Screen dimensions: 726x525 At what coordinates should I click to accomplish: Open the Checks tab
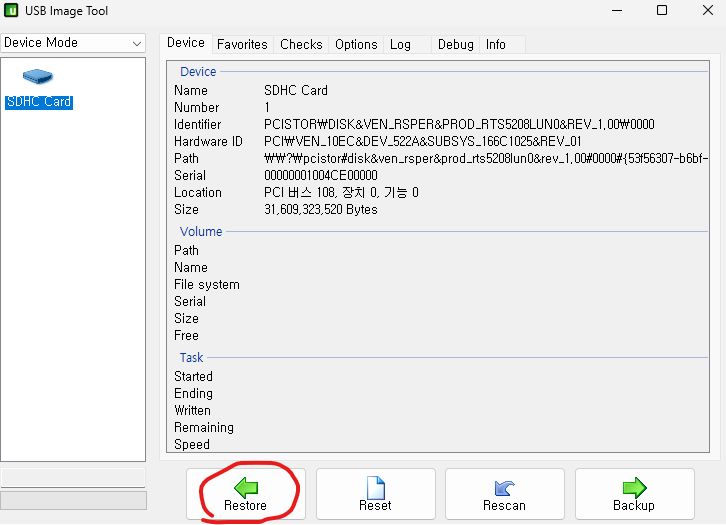click(301, 44)
